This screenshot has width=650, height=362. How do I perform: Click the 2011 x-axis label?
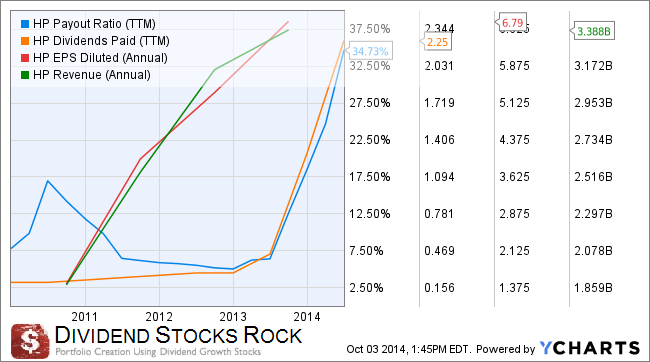tap(85, 317)
